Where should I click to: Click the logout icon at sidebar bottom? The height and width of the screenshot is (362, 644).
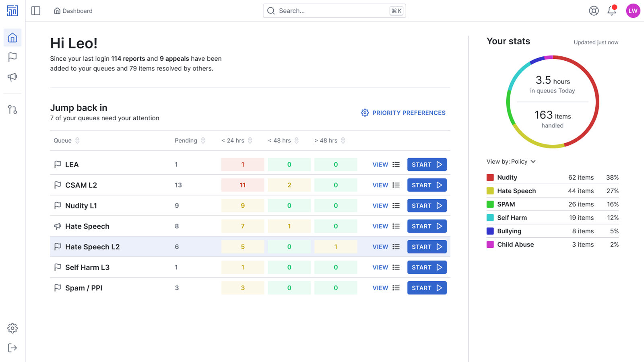pos(12,348)
